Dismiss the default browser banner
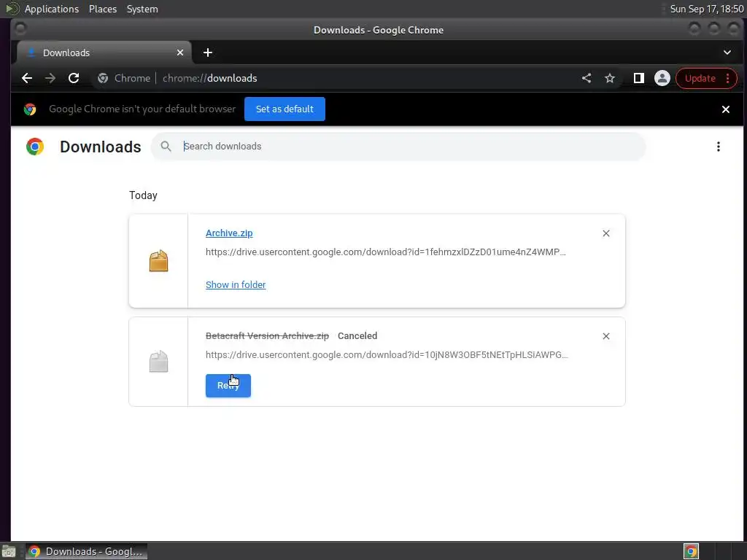This screenshot has height=560, width=747. (726, 109)
